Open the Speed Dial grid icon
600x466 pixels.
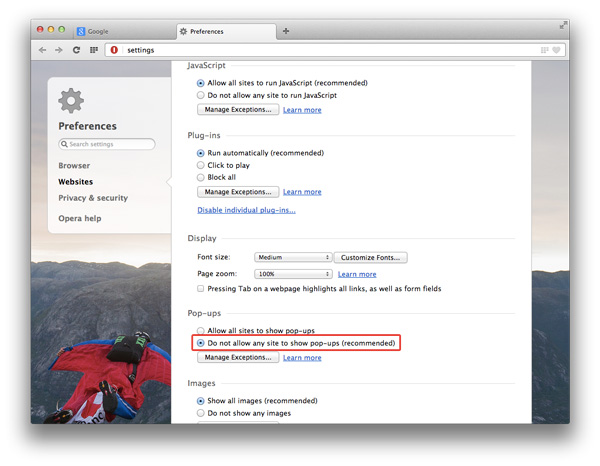coord(93,50)
